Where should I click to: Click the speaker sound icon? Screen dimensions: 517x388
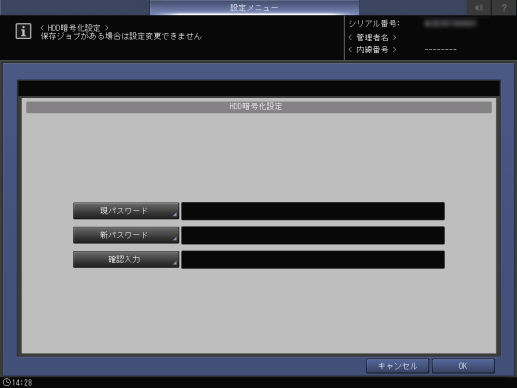pos(479,7)
